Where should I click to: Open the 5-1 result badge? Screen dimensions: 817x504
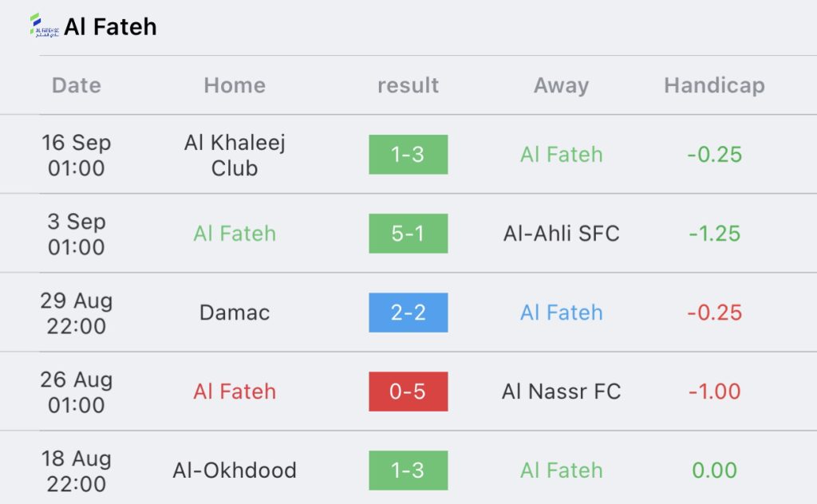408,233
